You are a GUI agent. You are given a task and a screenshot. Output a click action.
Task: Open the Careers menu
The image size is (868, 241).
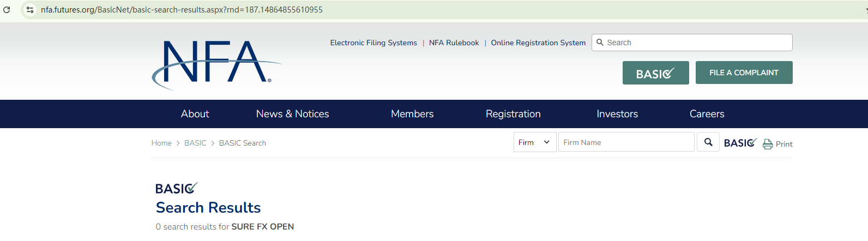(x=707, y=114)
